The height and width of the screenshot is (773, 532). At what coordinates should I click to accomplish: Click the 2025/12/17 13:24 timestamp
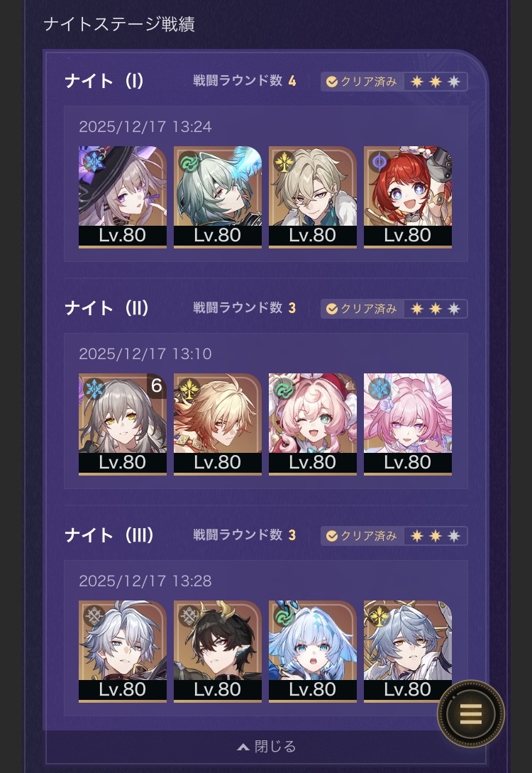click(x=145, y=126)
